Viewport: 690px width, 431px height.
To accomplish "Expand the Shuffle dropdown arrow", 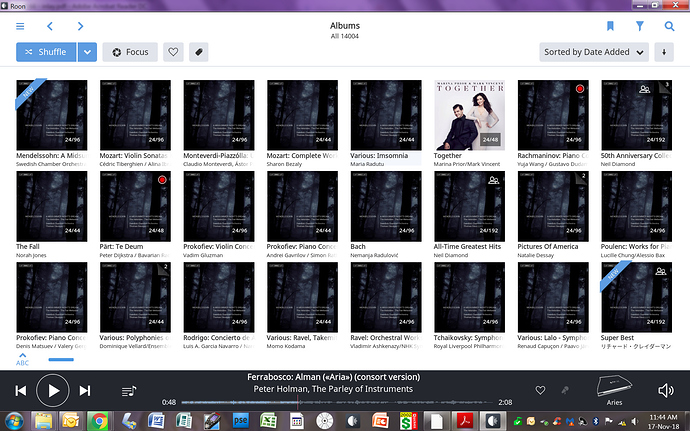I will coord(87,52).
